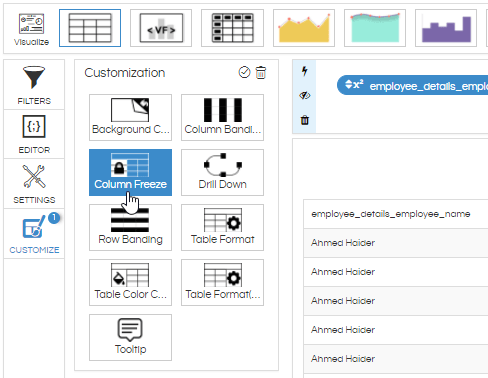This screenshot has width=488, height=378.
Task: Open the Settings tools tab
Action: pyautogui.click(x=34, y=184)
